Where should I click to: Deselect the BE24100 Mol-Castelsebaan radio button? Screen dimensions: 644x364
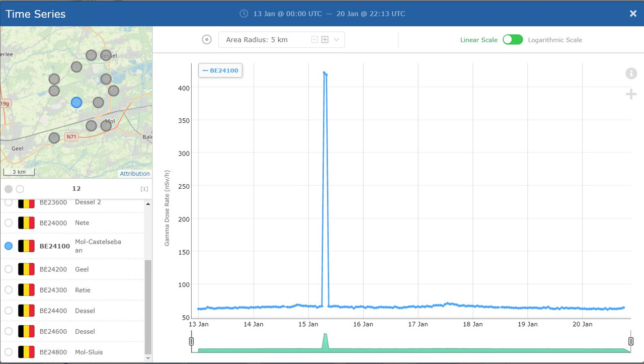8,246
